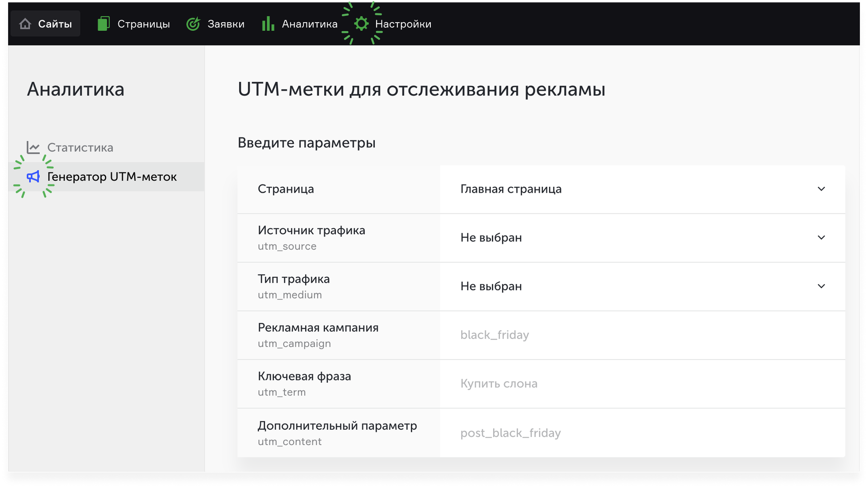Image resolution: width=868 pixels, height=488 pixels.
Task: Click the home icon next to Сайты
Action: click(25, 24)
